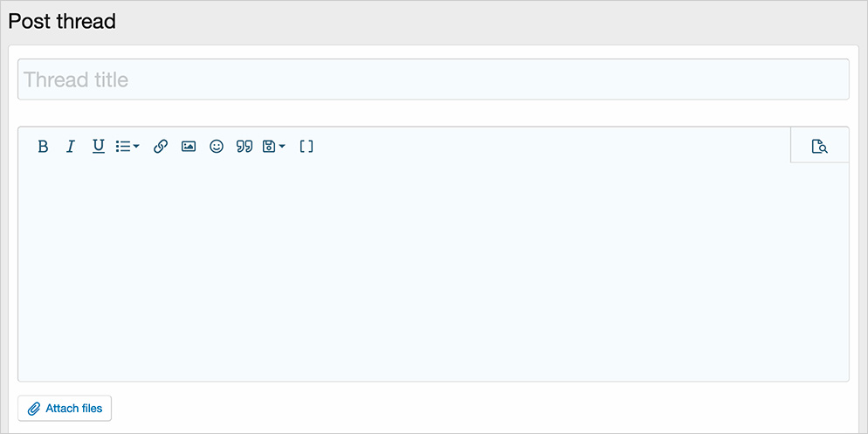The width and height of the screenshot is (868, 434).
Task: Open the smilies picker
Action: point(217,147)
